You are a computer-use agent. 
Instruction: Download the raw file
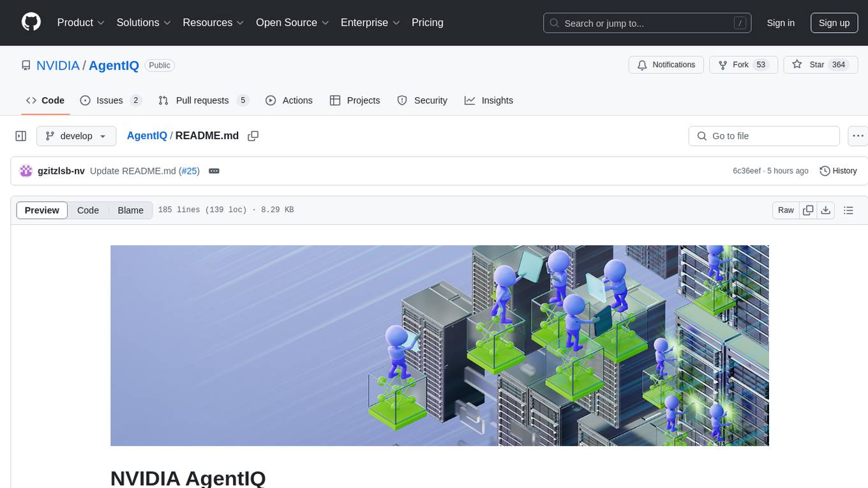coord(826,210)
